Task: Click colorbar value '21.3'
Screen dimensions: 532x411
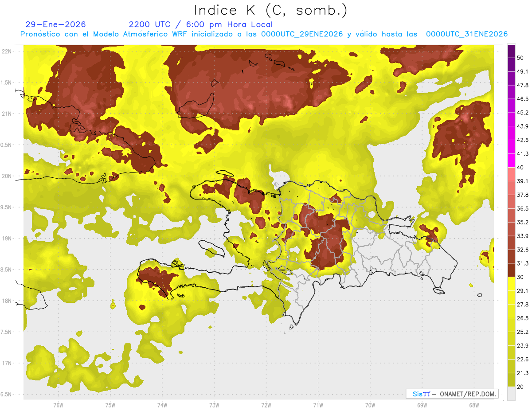Action: [523, 373]
